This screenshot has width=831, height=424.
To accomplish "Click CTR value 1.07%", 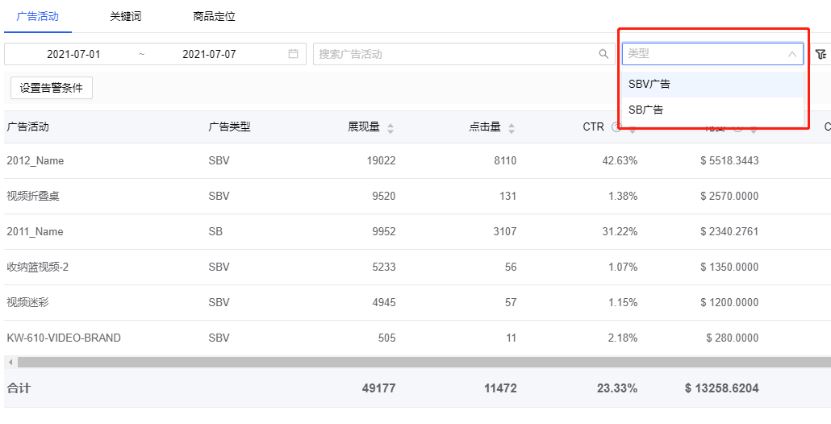I will pos(623,267).
